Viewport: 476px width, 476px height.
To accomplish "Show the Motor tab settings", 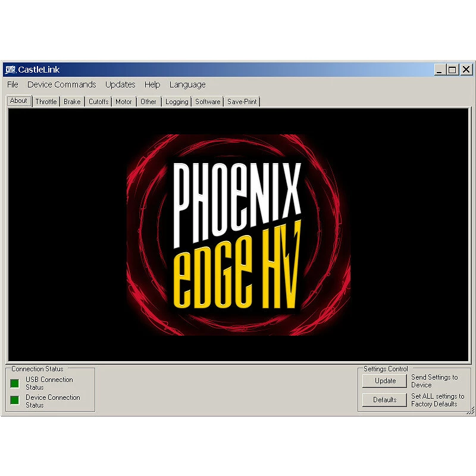I will 124,102.
